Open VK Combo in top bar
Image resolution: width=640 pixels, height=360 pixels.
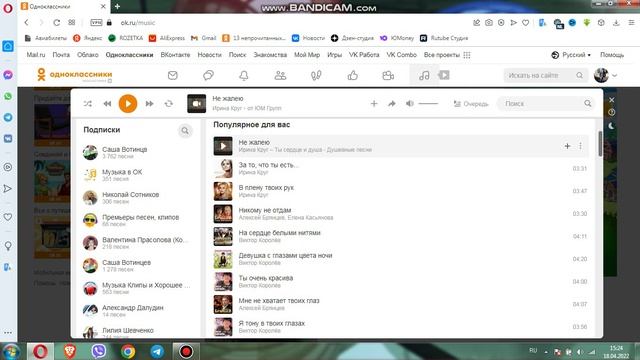tap(402, 55)
